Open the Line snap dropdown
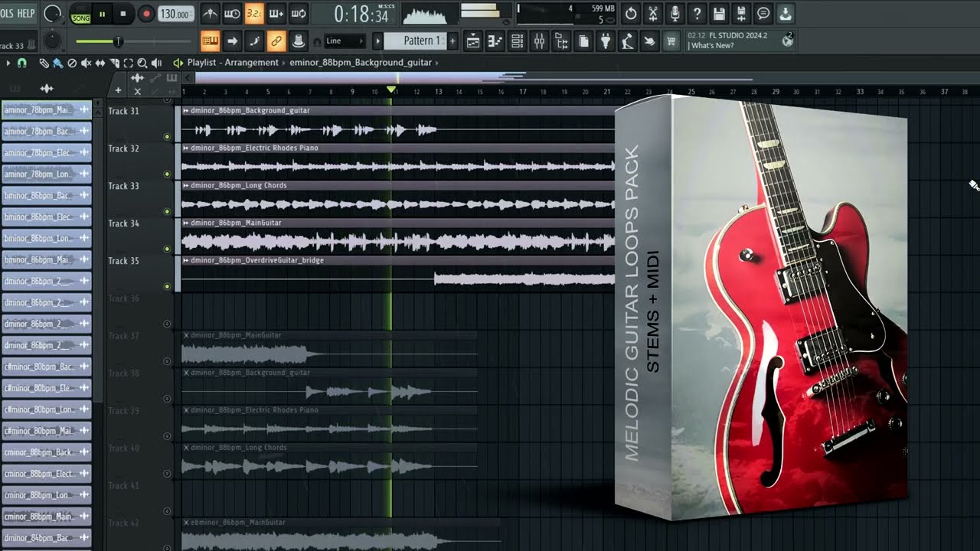 click(x=344, y=41)
